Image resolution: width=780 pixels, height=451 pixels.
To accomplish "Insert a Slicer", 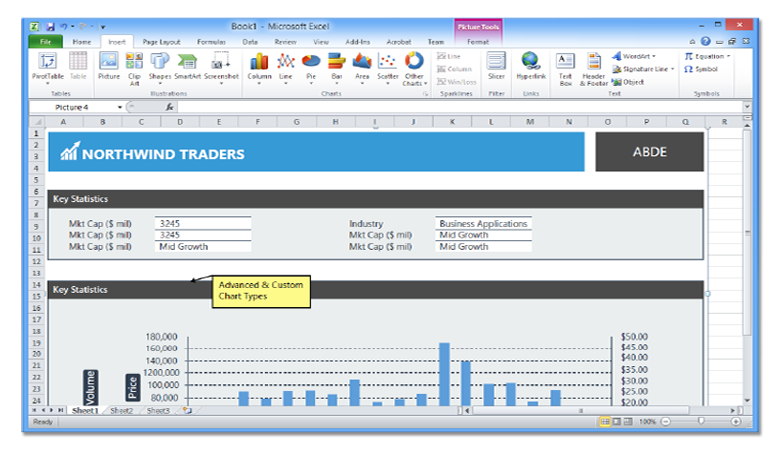I will (x=496, y=66).
